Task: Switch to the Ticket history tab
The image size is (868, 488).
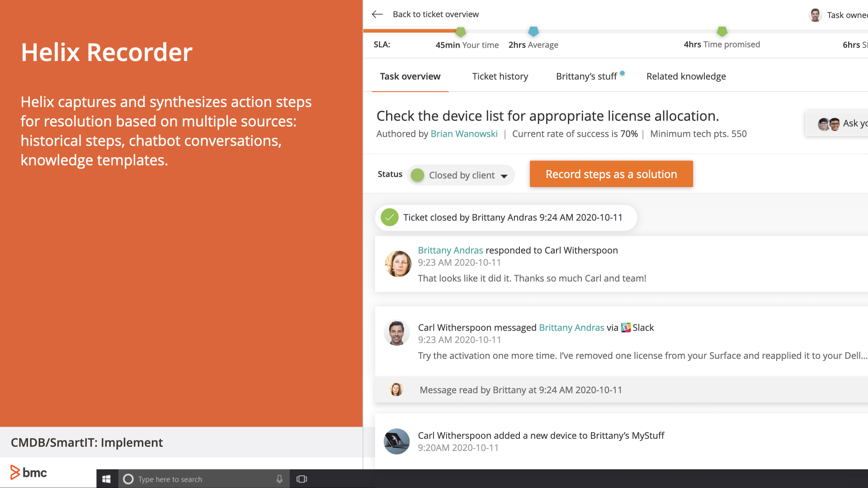Action: coord(500,76)
